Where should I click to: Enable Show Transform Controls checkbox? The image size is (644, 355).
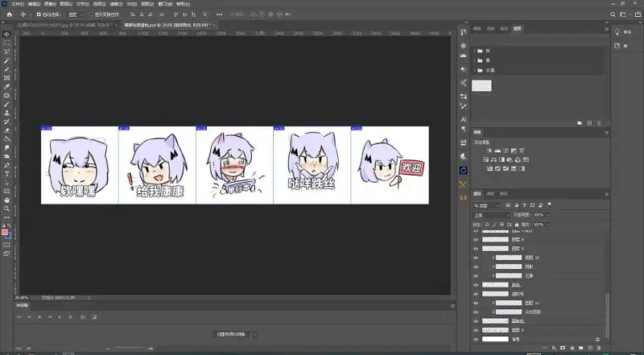(91, 14)
